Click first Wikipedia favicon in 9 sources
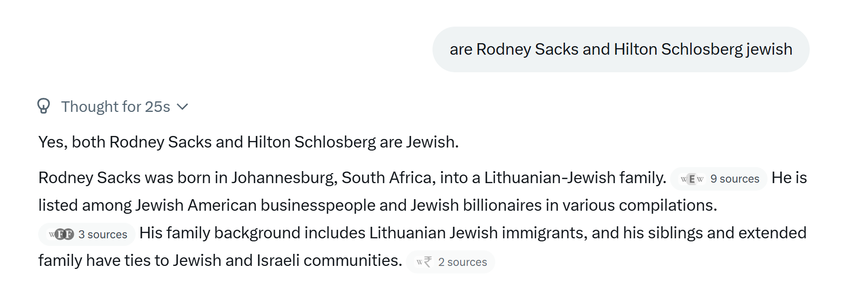868x292 pixels. click(x=684, y=179)
